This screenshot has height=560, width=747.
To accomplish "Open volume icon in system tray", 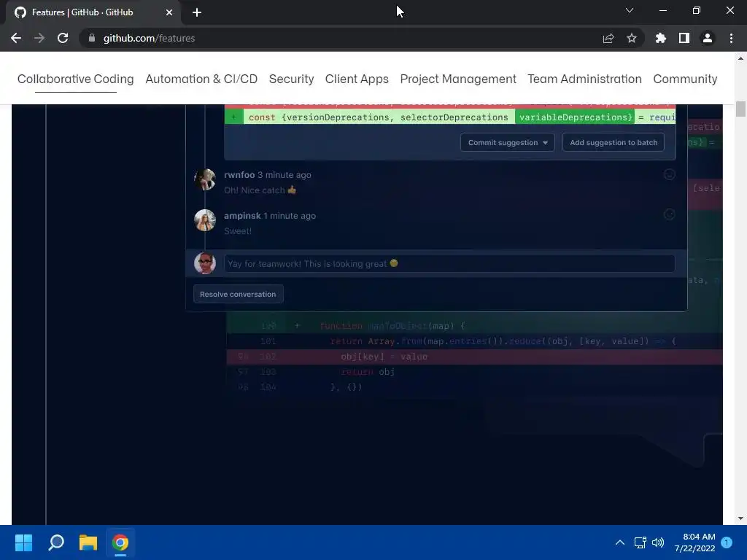I will pos(658,542).
